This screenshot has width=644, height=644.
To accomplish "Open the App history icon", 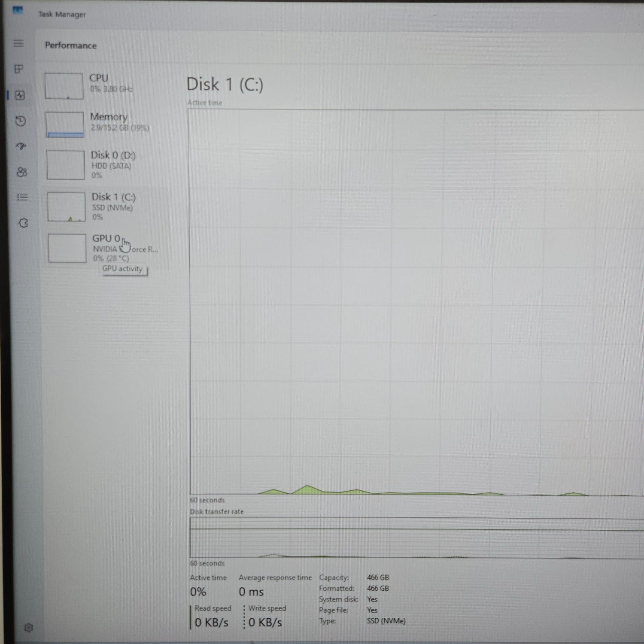I will coord(21,121).
